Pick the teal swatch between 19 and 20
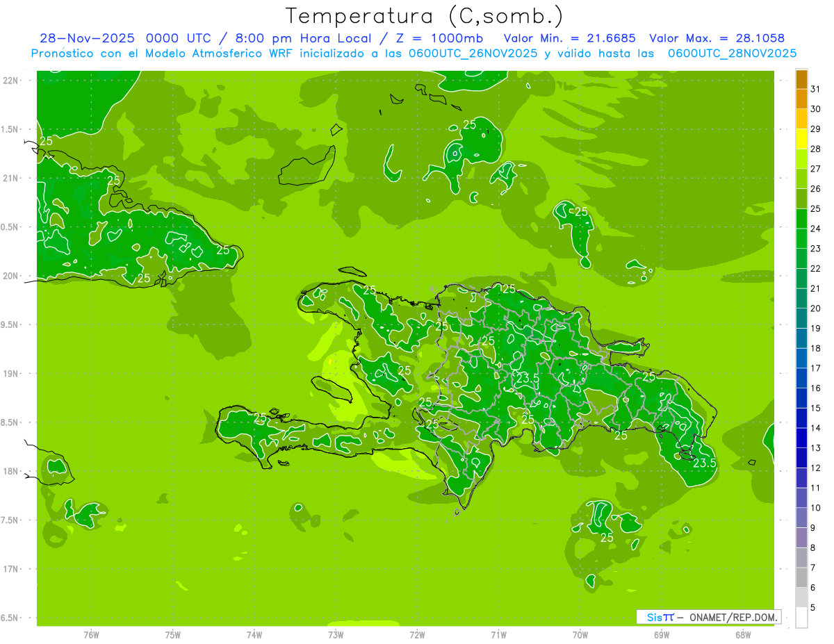 (x=801, y=318)
